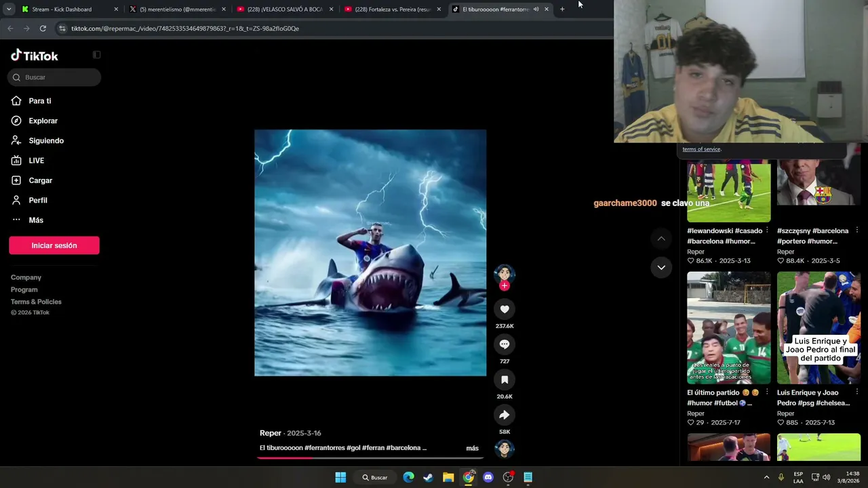Open the #ferrantorres hashtag in the description

pyautogui.click(x=325, y=448)
